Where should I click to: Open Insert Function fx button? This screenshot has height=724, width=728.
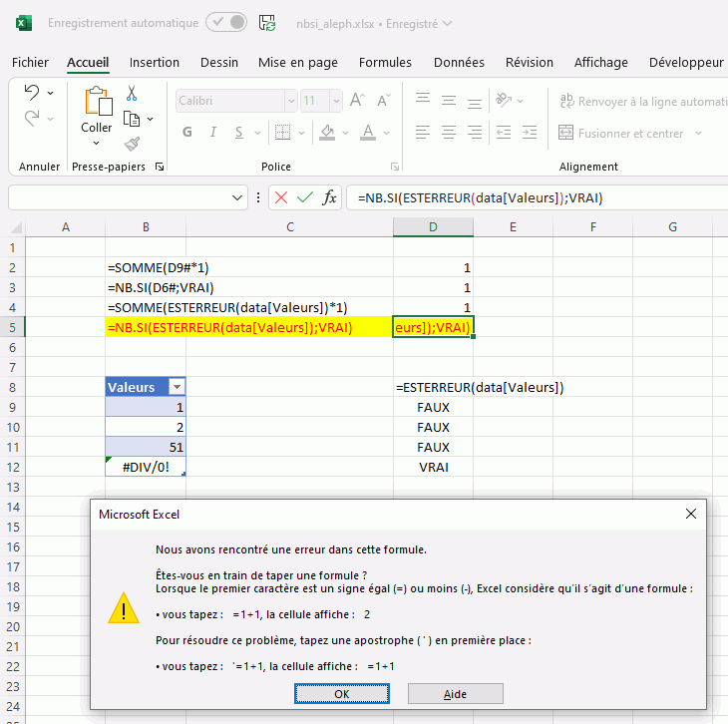[329, 197]
